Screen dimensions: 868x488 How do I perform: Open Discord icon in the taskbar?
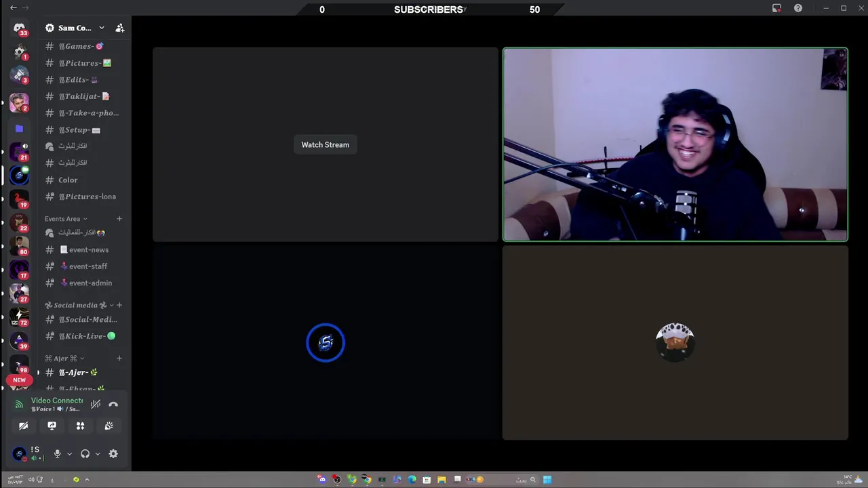pyautogui.click(x=321, y=480)
